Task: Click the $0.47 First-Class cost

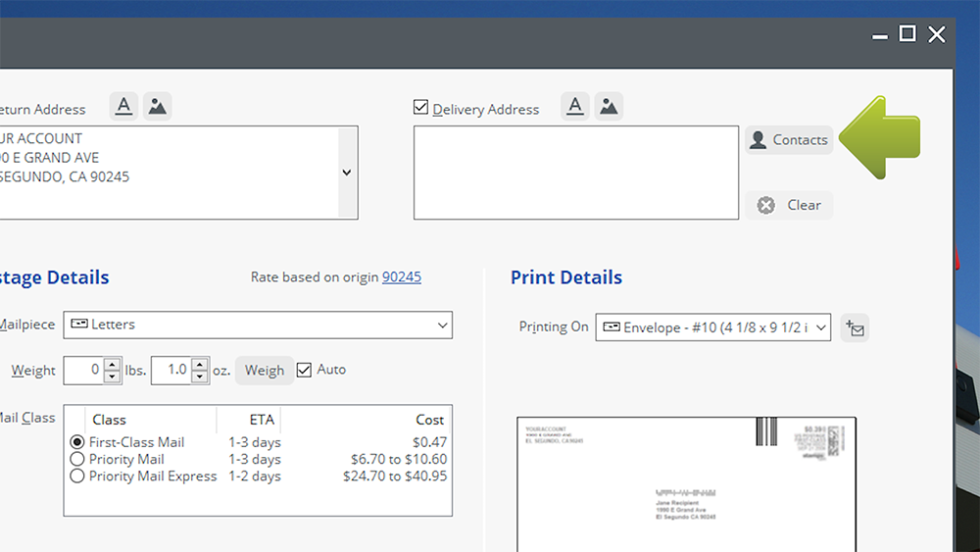Action: [429, 442]
